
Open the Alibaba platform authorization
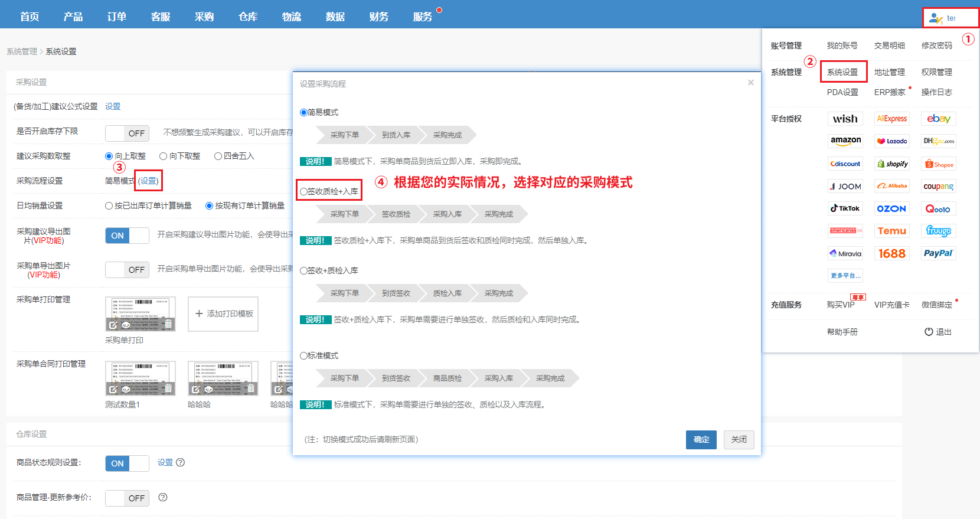point(891,186)
